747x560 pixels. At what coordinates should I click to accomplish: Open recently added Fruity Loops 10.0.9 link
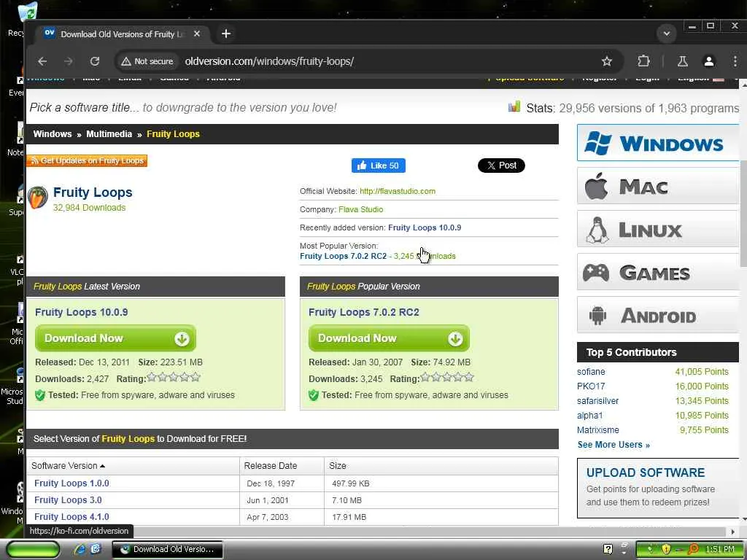(425, 227)
